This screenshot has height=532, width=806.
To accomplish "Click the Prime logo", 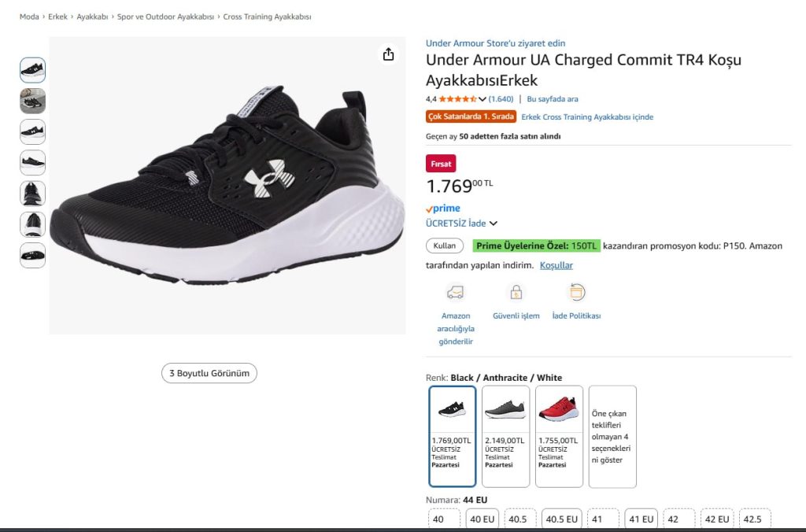I will click(x=443, y=209).
